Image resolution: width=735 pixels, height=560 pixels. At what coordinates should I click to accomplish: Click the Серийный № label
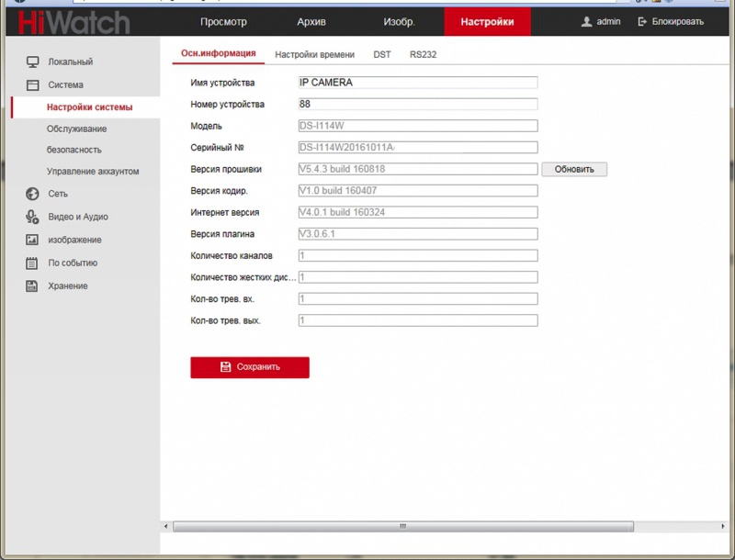[217, 148]
